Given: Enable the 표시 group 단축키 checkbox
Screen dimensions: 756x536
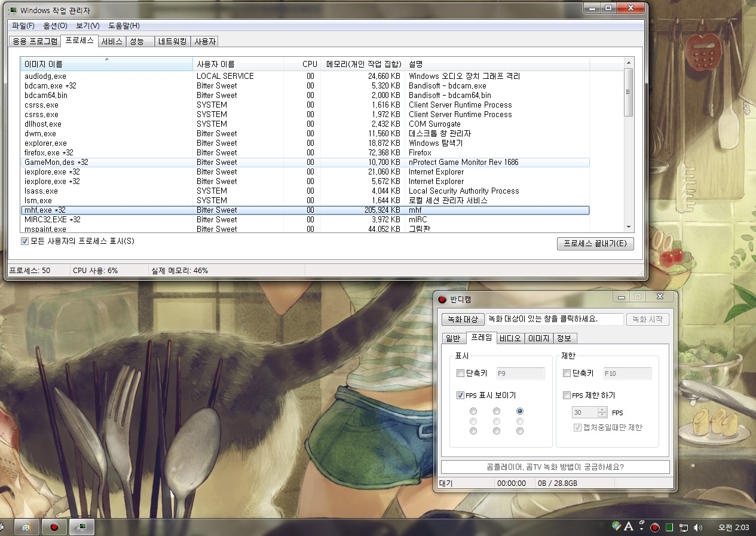Looking at the screenshot, I should coord(460,373).
